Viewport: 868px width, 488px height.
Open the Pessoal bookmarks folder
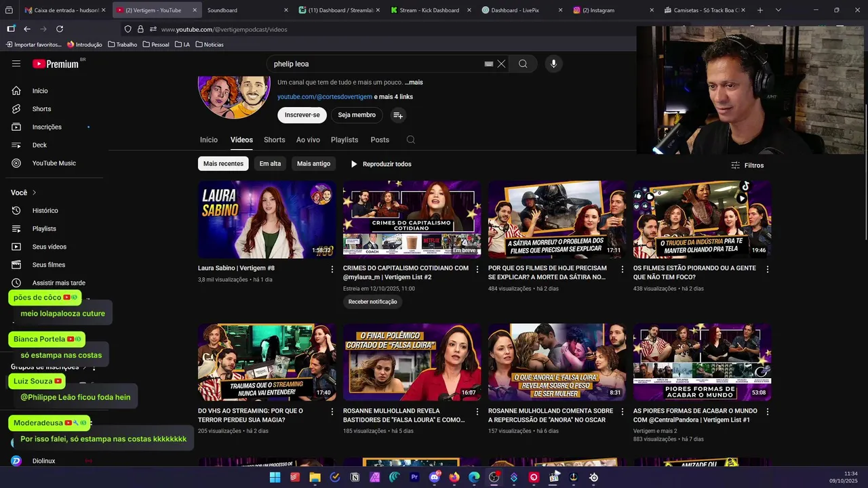tap(156, 45)
